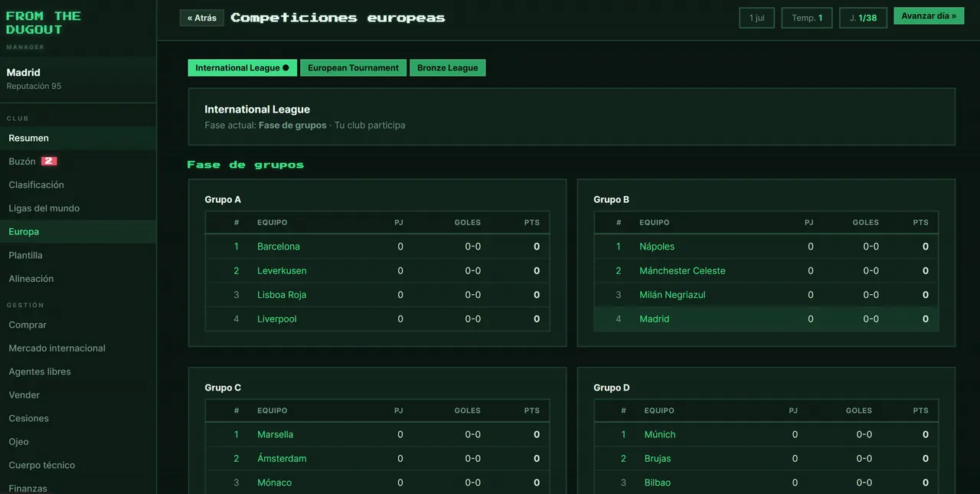Screen dimensions: 980x494
Task: Click the Grupo A heading
Action: tap(223, 199)
